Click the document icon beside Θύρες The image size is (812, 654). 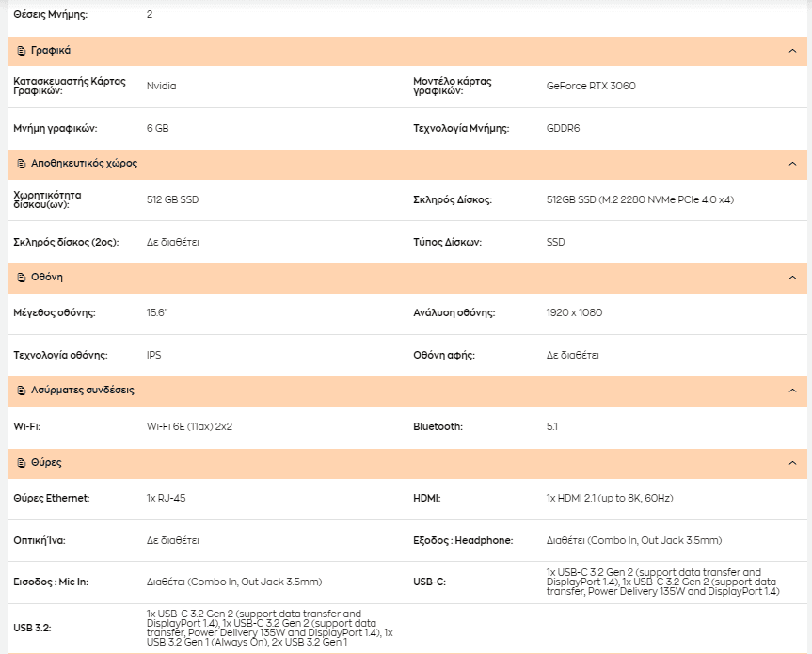pyautogui.click(x=22, y=463)
